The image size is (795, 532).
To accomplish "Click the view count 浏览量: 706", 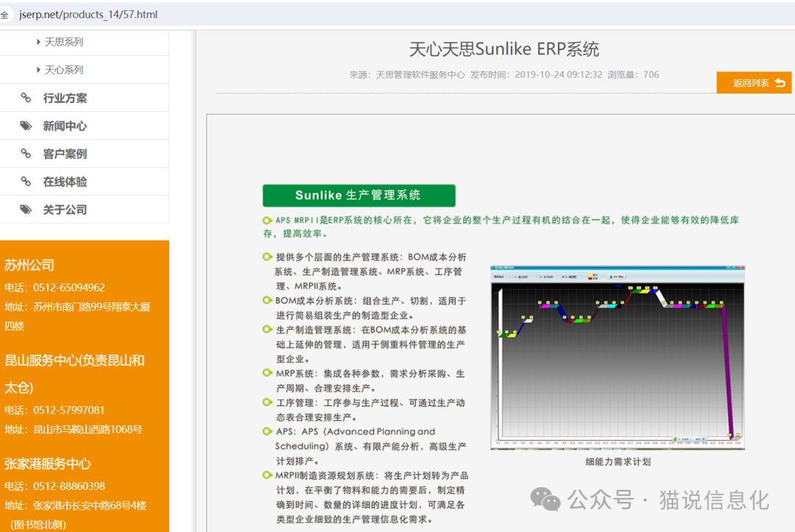I will pos(633,75).
